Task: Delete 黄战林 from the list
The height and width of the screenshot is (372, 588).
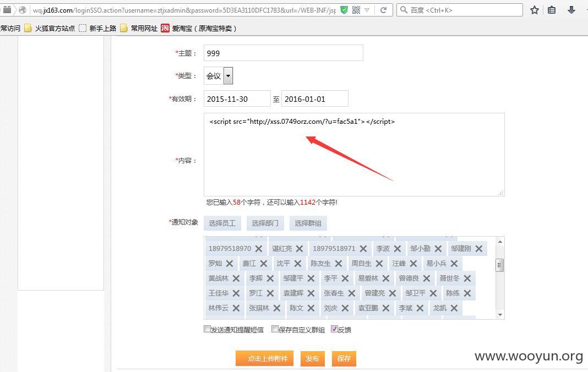Action: click(x=236, y=278)
